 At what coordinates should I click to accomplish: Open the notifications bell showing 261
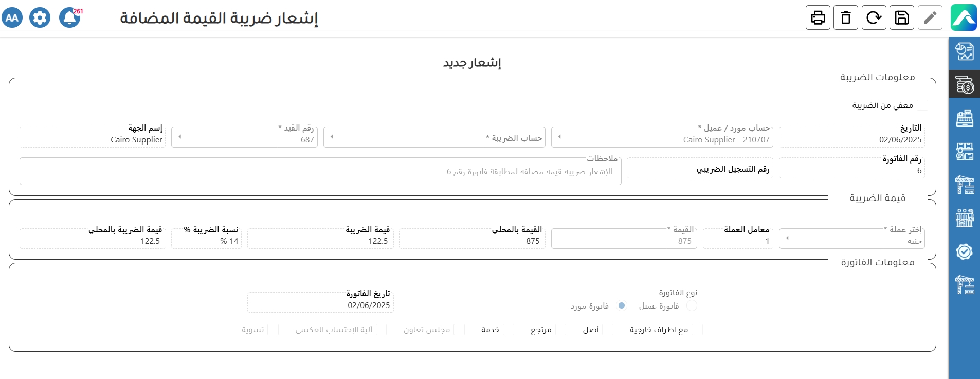tap(69, 18)
